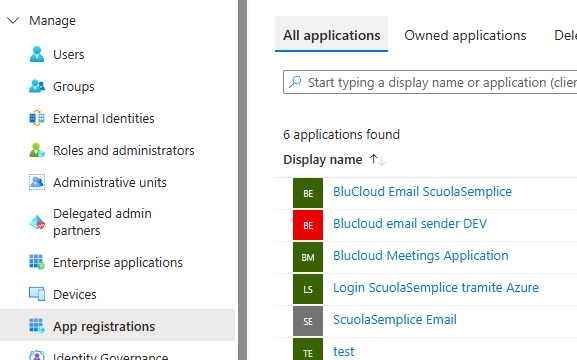The image size is (577, 360).
Task: Click the Enterprise applications grid icon
Action: [37, 262]
